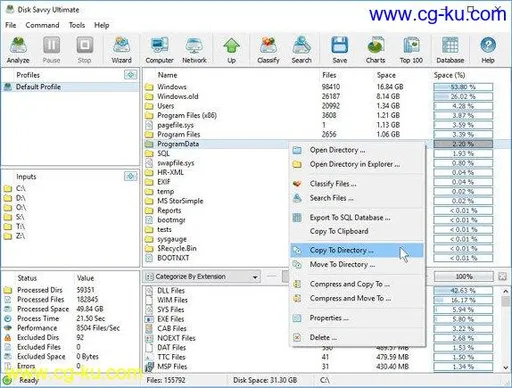Choose Compress and Move To
Image resolution: width=512 pixels, height=388 pixels.
[x=357, y=298]
